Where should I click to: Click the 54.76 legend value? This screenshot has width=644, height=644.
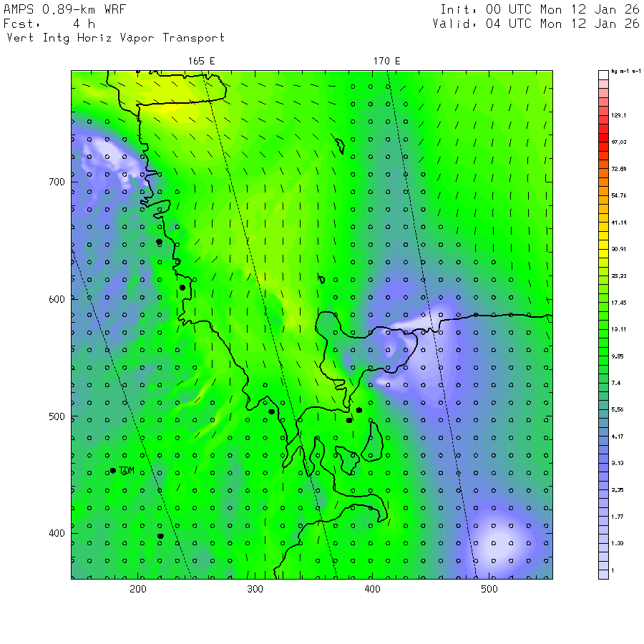pos(618,195)
